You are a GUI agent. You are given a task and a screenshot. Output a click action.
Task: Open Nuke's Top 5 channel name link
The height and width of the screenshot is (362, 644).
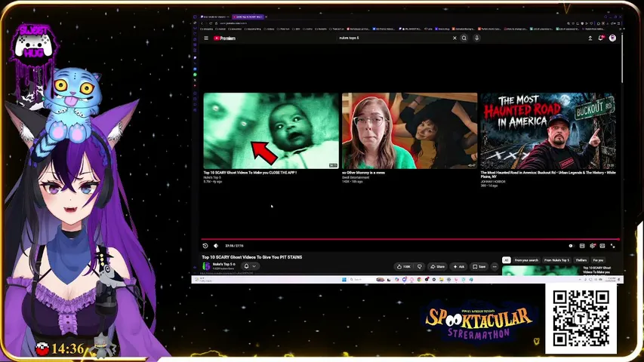tap(223, 264)
